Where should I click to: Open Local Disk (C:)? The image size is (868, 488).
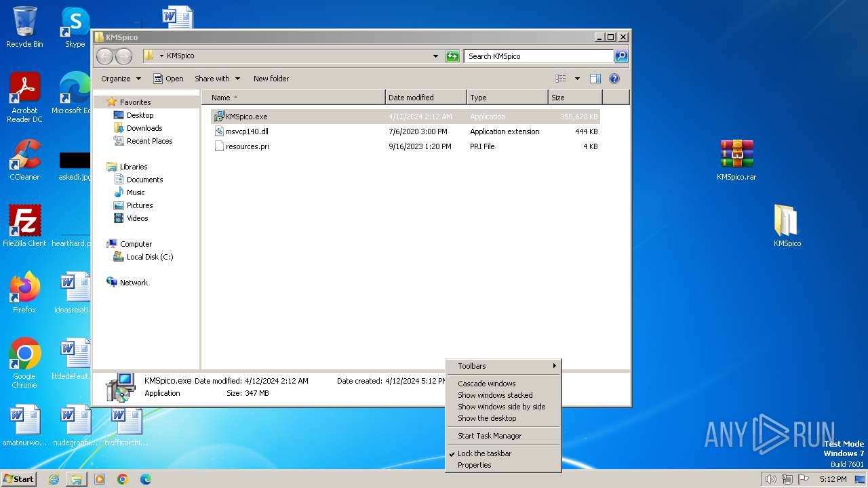150,257
